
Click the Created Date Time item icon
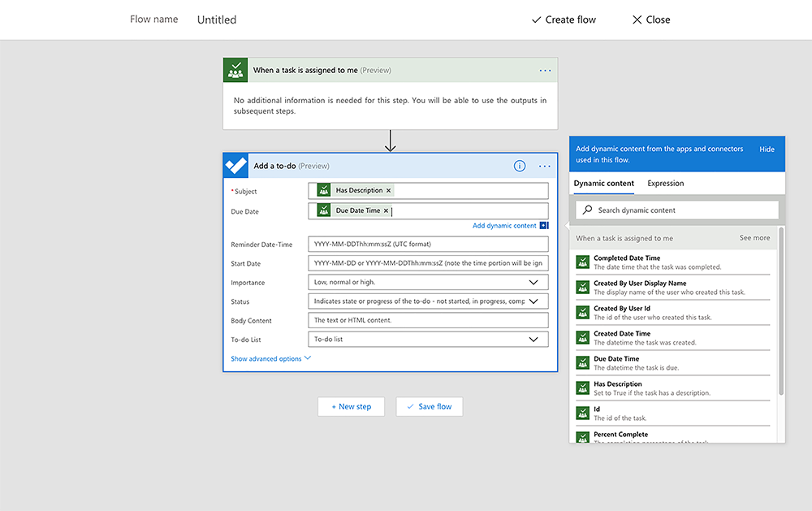582,337
